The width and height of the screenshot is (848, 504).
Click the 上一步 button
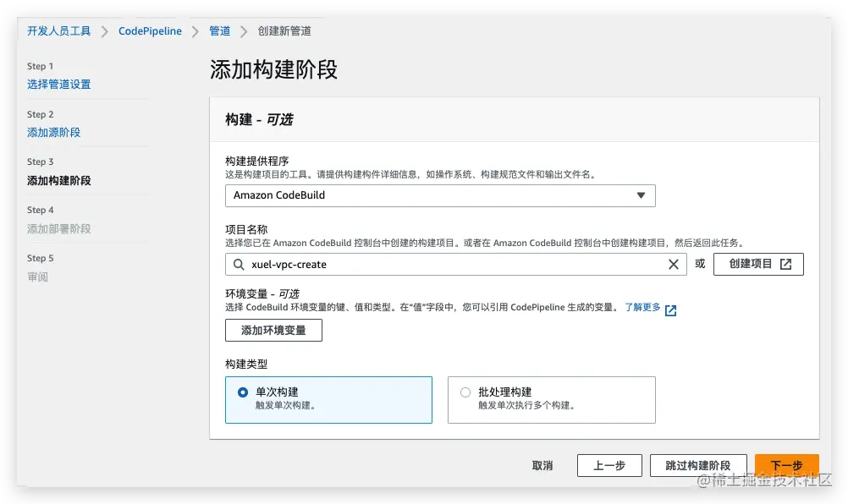[609, 466]
